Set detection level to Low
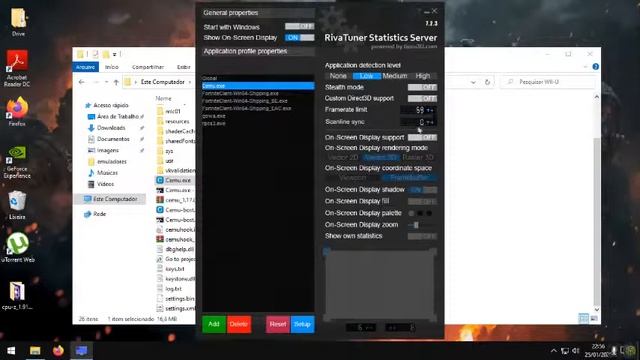 pyautogui.click(x=367, y=76)
